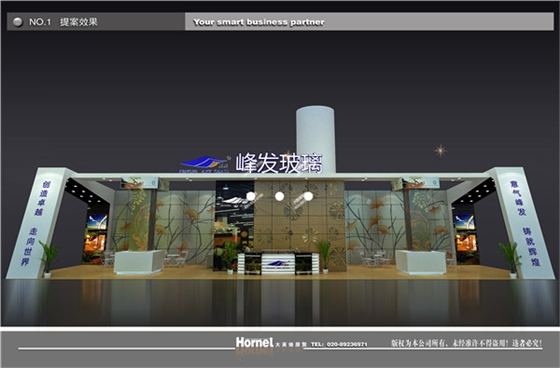Image resolution: width=560 pixels, height=368 pixels.
Task: Click the display screen inside the left booth wall
Action: coord(96,233)
